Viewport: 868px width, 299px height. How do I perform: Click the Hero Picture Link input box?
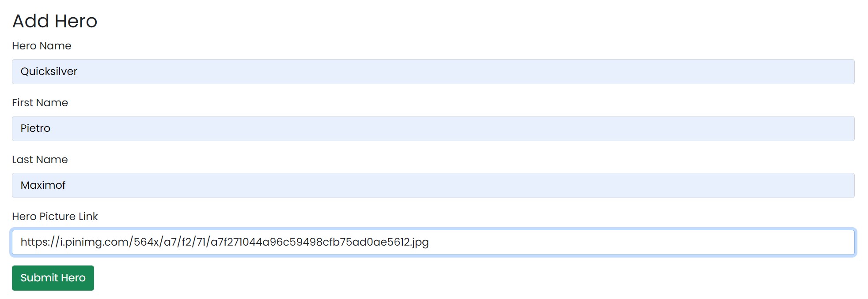(433, 242)
